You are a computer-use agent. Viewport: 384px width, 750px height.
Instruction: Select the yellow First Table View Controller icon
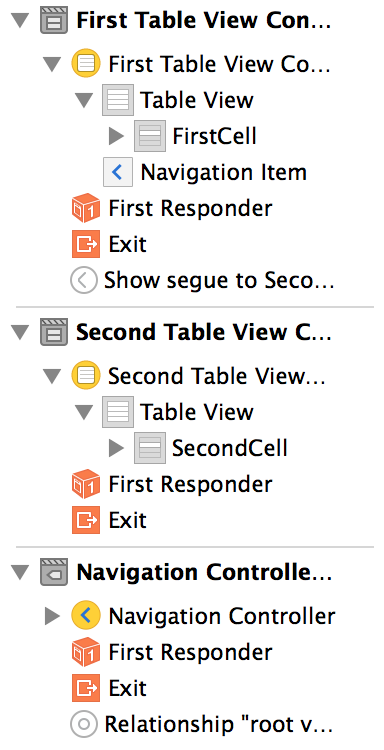point(86,64)
